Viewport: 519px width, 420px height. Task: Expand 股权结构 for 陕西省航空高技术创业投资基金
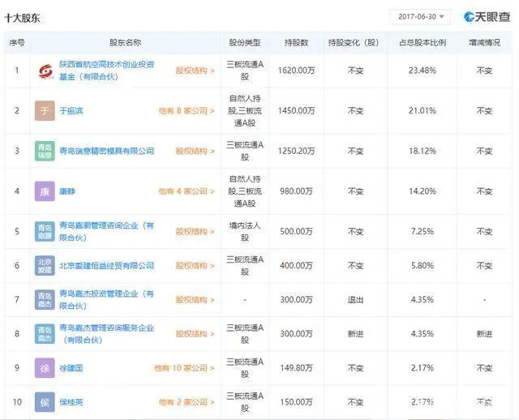click(x=195, y=71)
